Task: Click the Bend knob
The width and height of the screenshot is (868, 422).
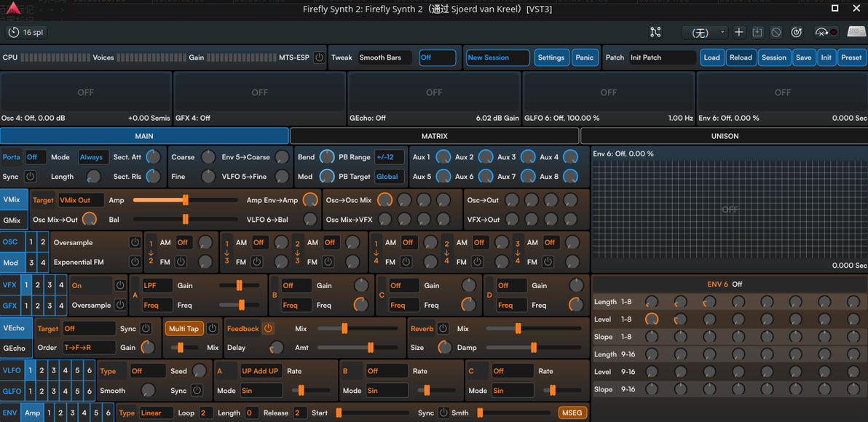Action: pos(327,157)
